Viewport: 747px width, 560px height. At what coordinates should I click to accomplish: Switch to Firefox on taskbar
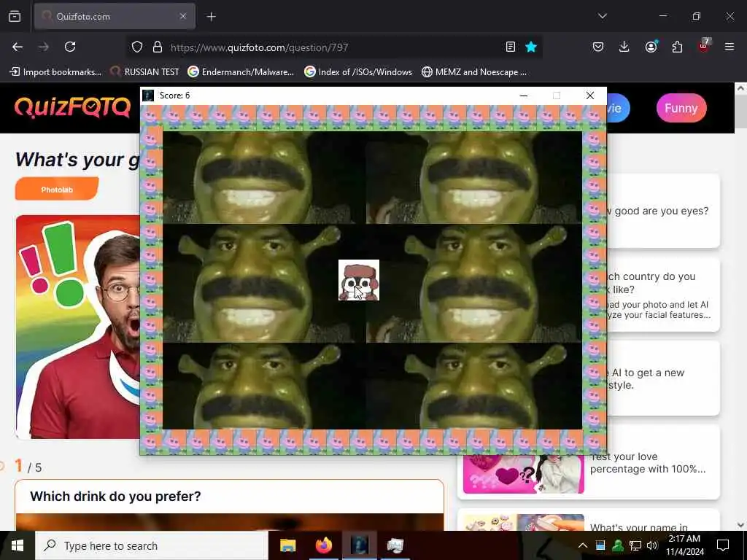(x=323, y=545)
